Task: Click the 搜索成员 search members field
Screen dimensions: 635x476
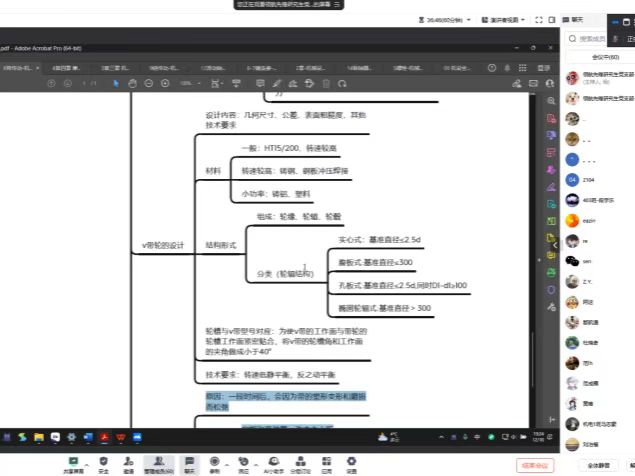Action: click(x=600, y=39)
